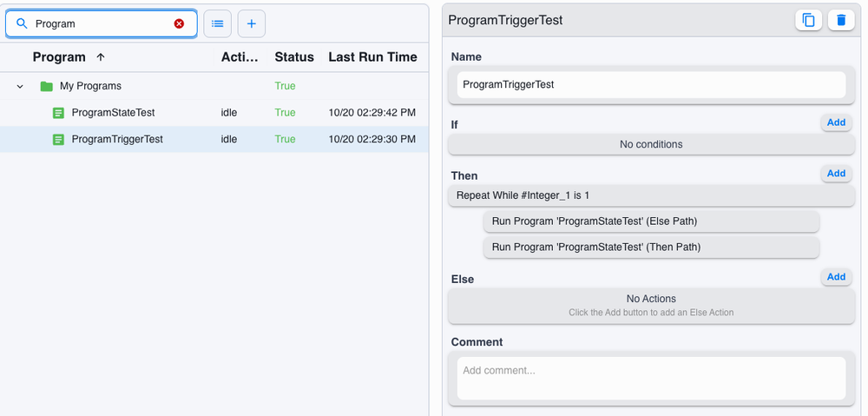
Task: Click the Add comment text area
Action: (x=651, y=379)
